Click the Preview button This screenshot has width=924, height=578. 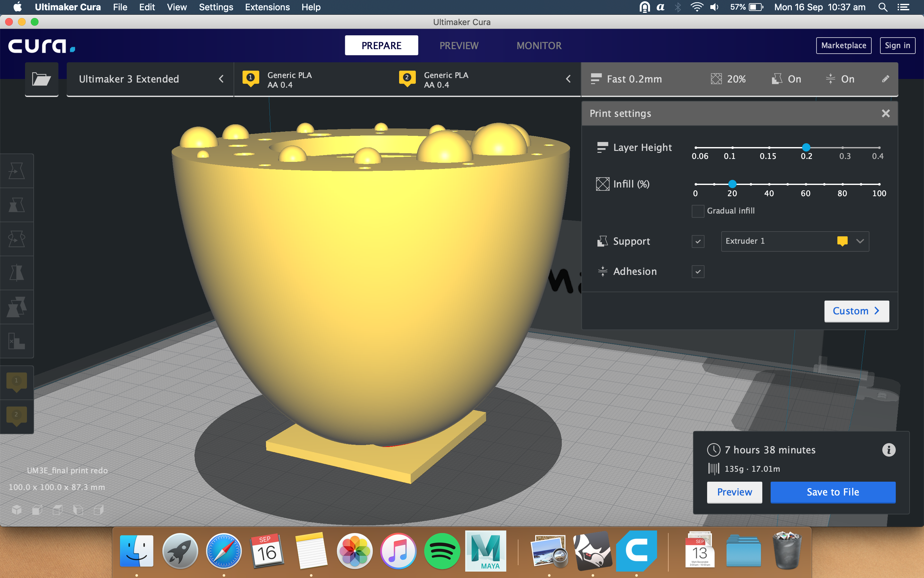[x=734, y=492]
